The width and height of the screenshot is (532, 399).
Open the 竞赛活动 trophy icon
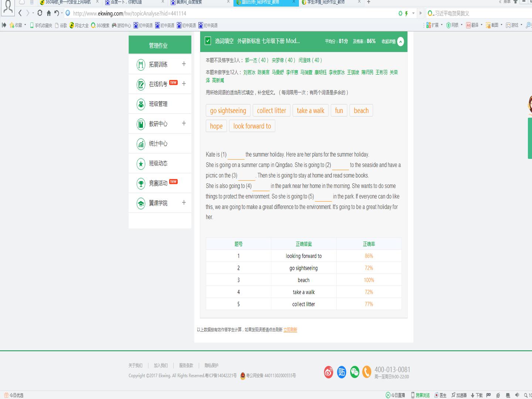coord(141,183)
